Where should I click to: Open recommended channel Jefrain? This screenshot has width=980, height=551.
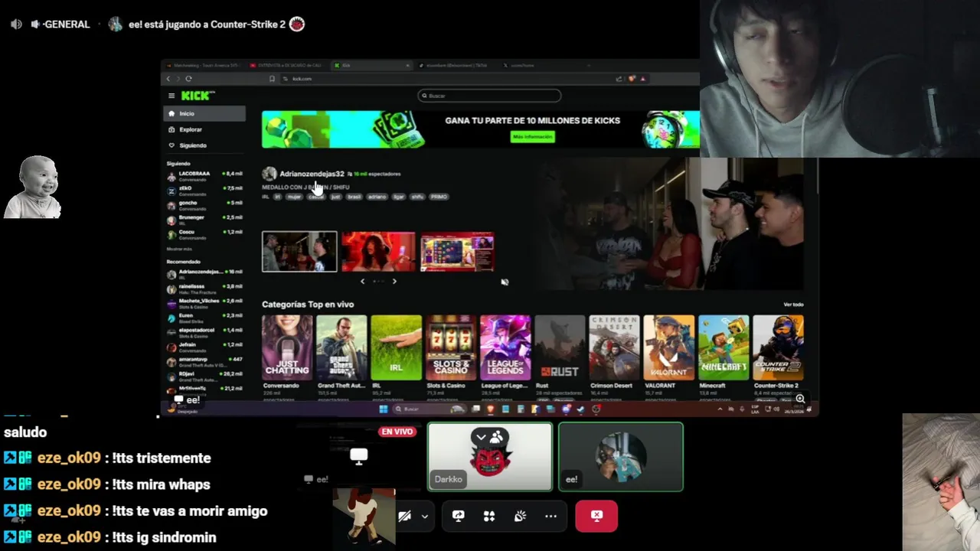[x=204, y=346]
